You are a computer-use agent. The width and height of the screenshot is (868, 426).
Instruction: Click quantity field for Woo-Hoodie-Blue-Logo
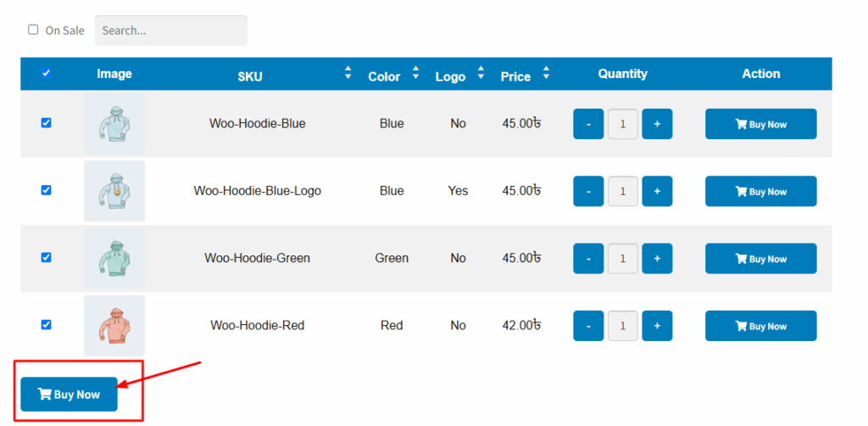tap(623, 191)
